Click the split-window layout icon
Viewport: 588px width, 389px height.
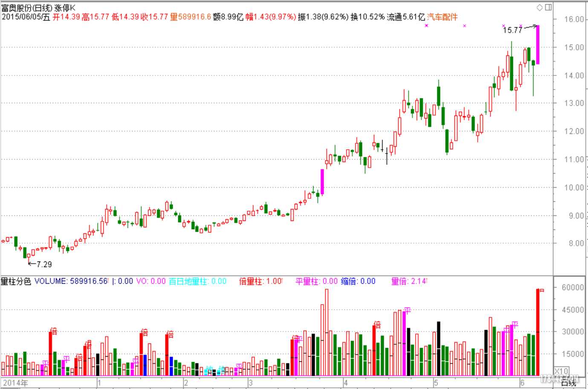coord(548,7)
